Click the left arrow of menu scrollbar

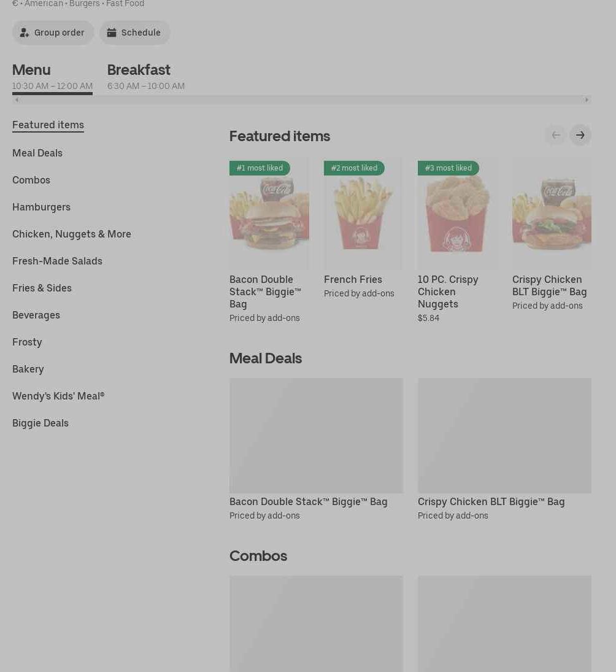[17, 100]
